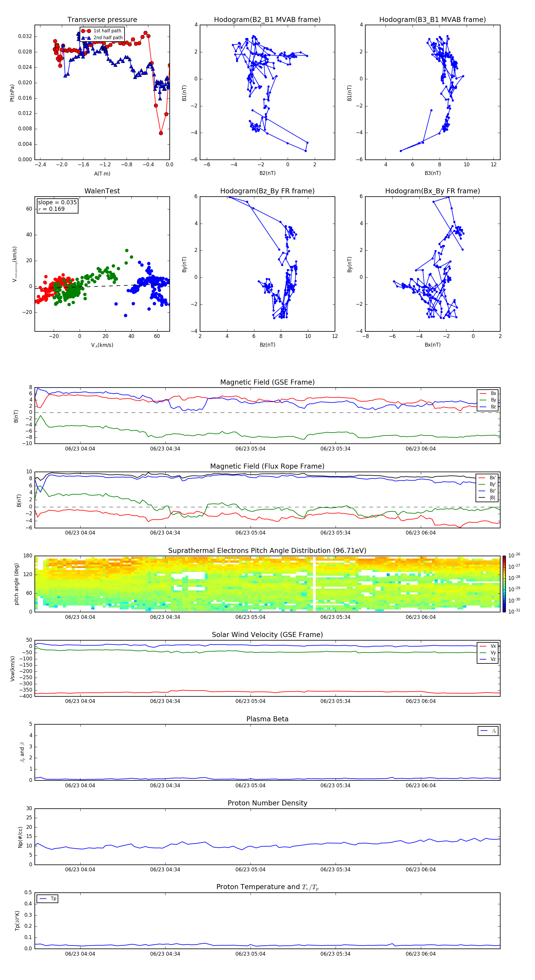
Task: Click "06/23 05:04" tick under Proton Temperature plot
Action: pos(250,954)
